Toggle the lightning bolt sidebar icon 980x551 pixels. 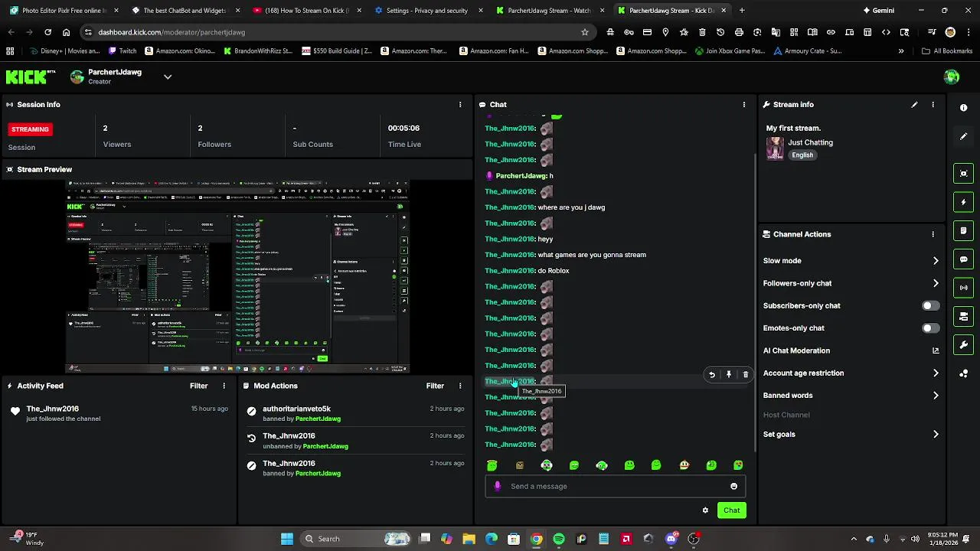coord(963,202)
